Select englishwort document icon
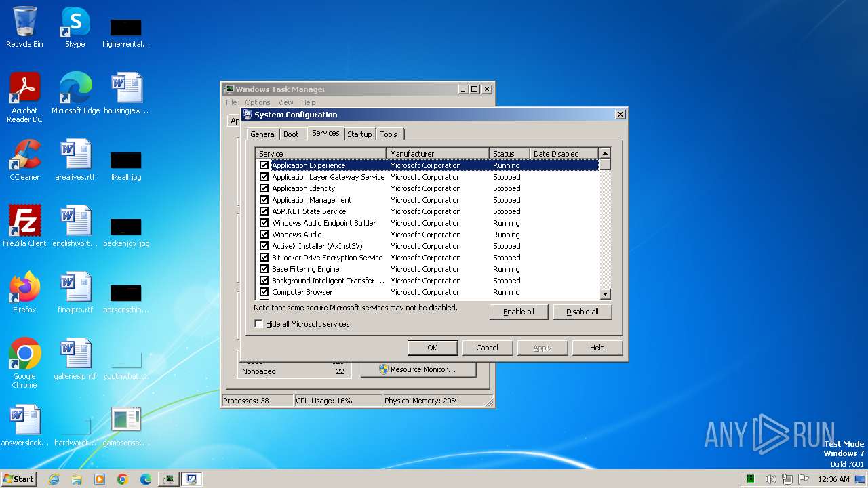 tap(75, 226)
